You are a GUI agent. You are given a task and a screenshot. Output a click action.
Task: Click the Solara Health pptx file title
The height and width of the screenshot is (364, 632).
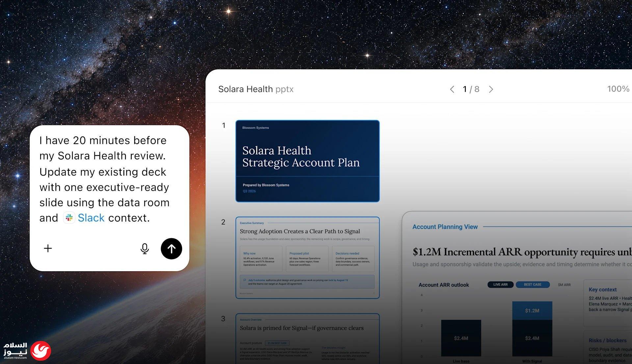click(256, 89)
